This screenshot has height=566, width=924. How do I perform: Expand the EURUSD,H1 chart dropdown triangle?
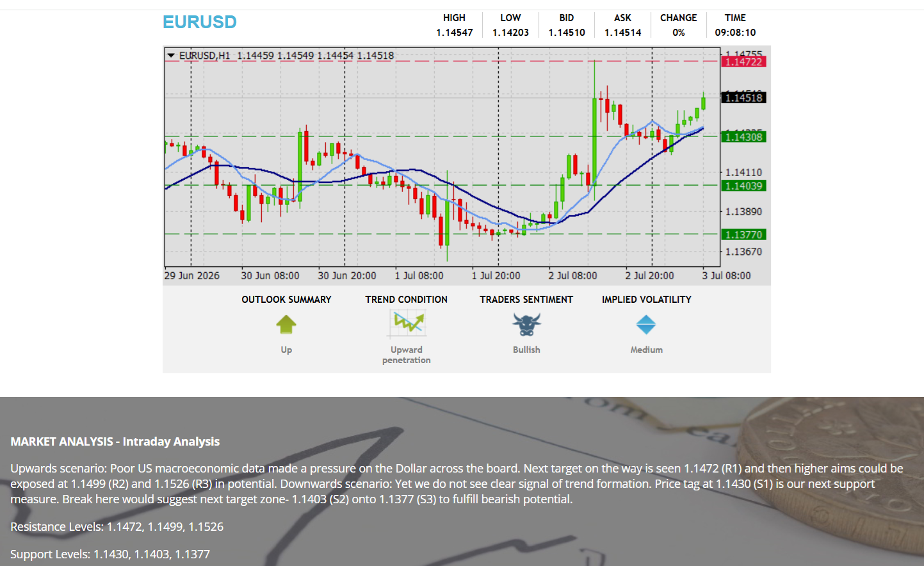[171, 56]
